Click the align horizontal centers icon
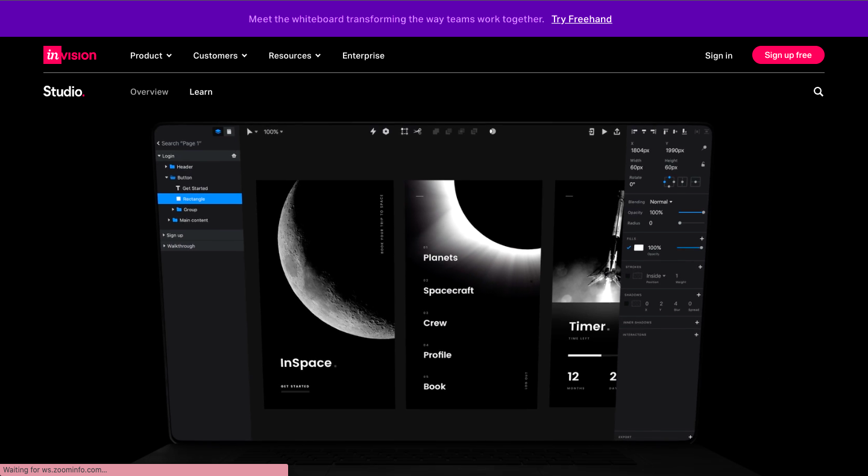Image resolution: width=868 pixels, height=476 pixels. click(x=644, y=132)
